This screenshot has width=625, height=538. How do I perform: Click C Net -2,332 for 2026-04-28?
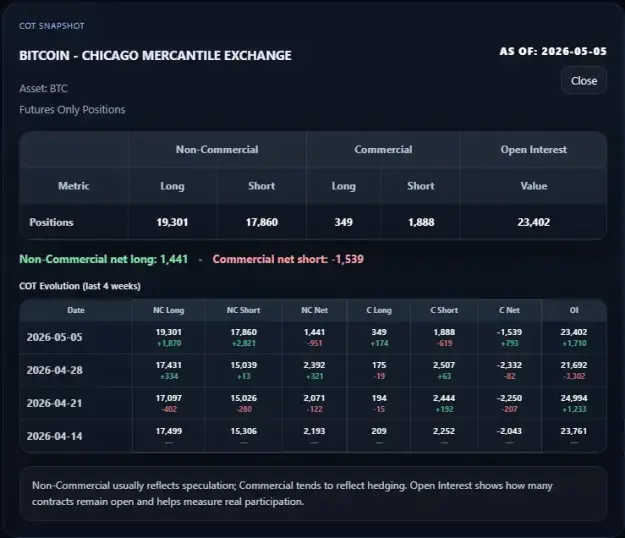tap(509, 365)
